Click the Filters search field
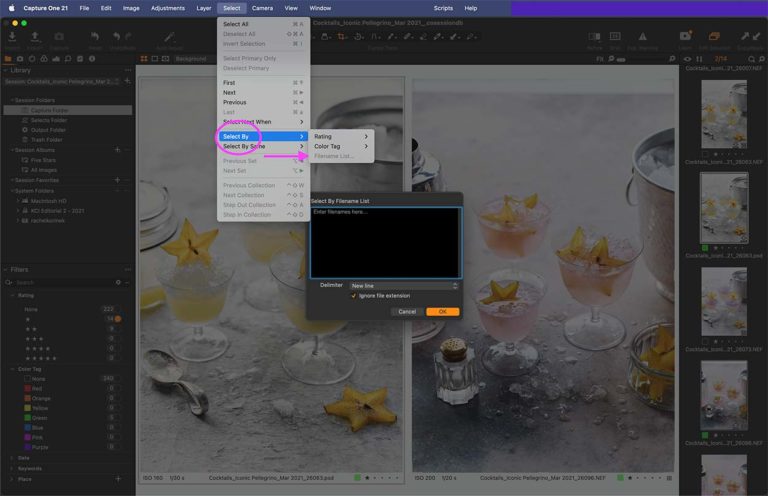Viewport: 768px width, 496px height. coord(64,283)
